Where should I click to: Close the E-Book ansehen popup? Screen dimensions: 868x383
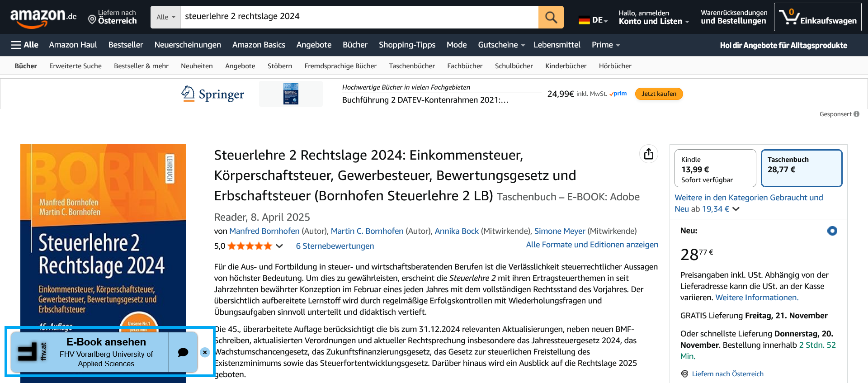205,352
